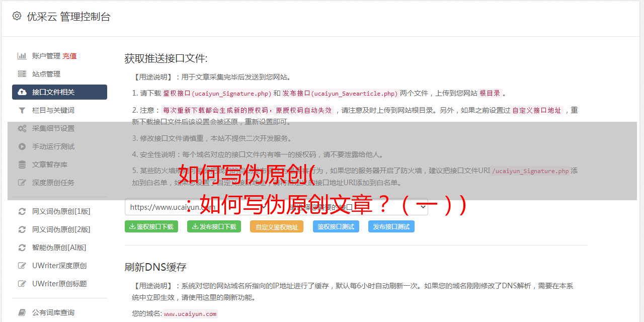Viewport: 644px width, 322px height.
Task: Click /ucaiyun_Signature.php URI code text
Action: (x=530, y=171)
